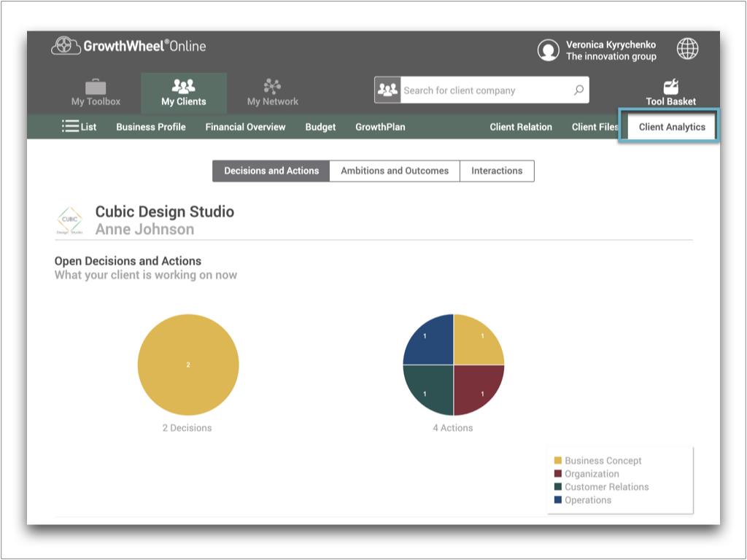Select the My Clients people icon
This screenshot has width=747, height=560.
(x=183, y=86)
